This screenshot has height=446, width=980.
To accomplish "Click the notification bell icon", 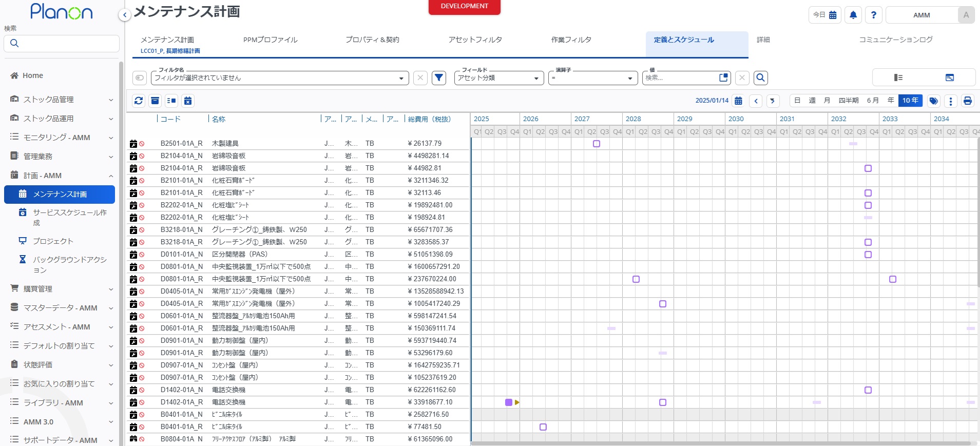I will pyautogui.click(x=853, y=15).
